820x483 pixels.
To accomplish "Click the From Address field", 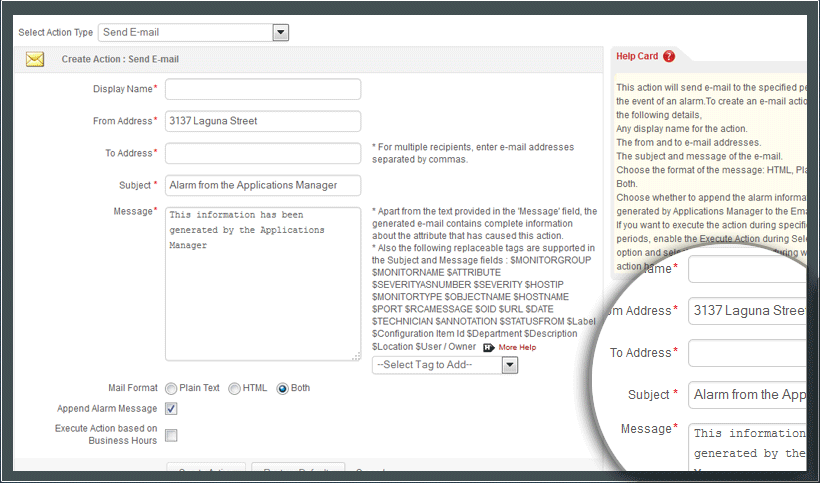I will 263,121.
